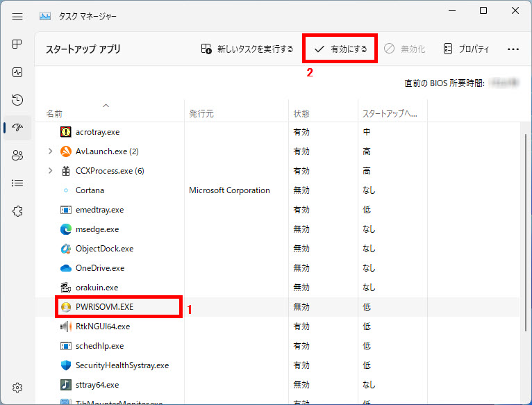Open the Users page sidebar icon
The image size is (532, 405).
point(18,156)
